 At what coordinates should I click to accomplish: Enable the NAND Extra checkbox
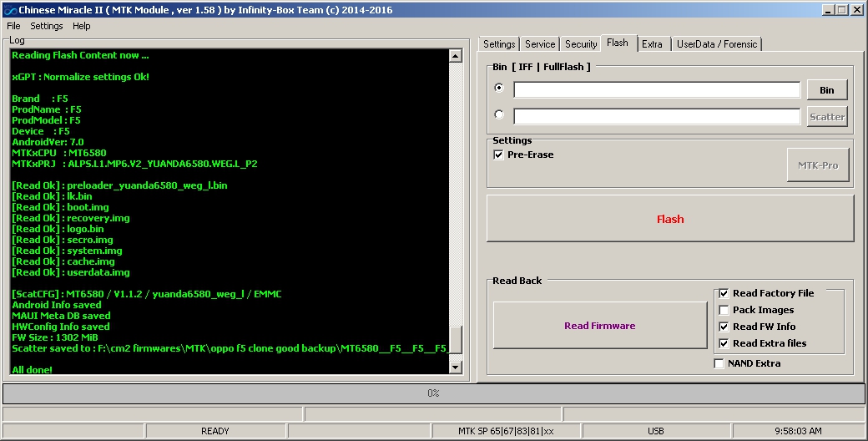pos(719,363)
